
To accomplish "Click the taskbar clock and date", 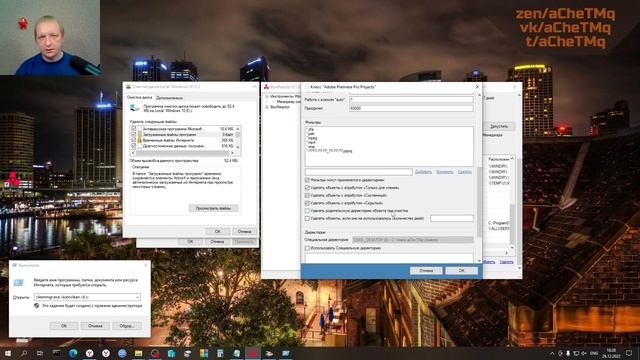I will [x=611, y=353].
